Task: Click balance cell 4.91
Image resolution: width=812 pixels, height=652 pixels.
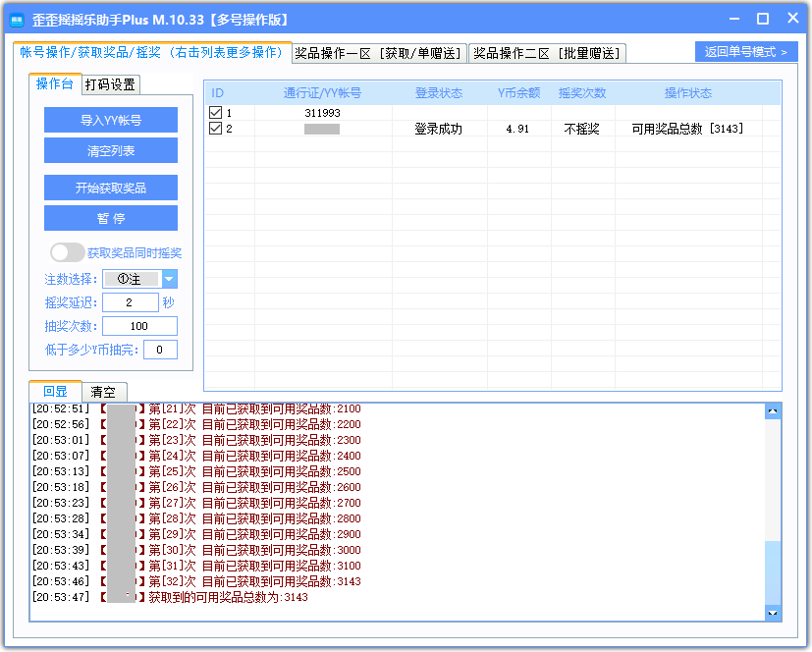Action: click(517, 129)
